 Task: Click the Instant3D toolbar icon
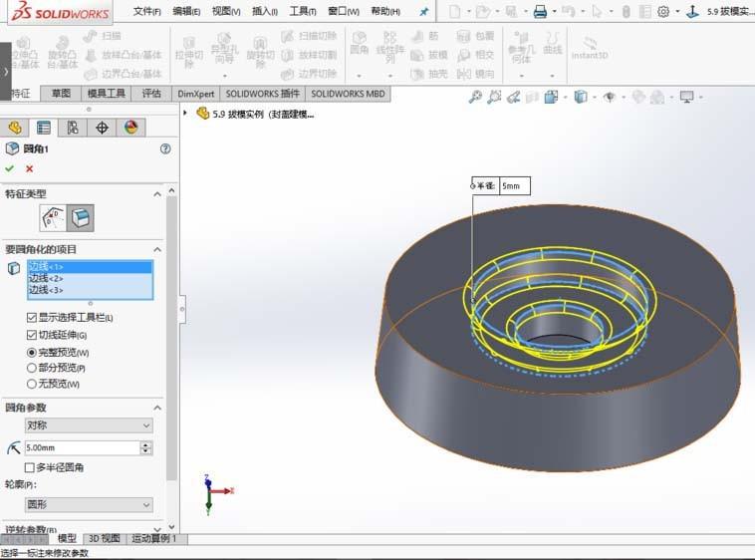590,48
